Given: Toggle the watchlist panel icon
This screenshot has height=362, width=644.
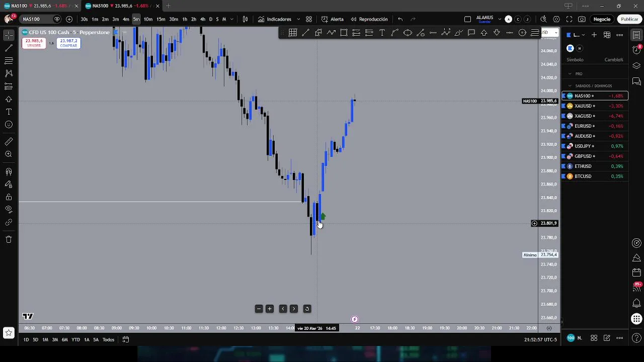Looking at the screenshot, I should tap(636, 35).
